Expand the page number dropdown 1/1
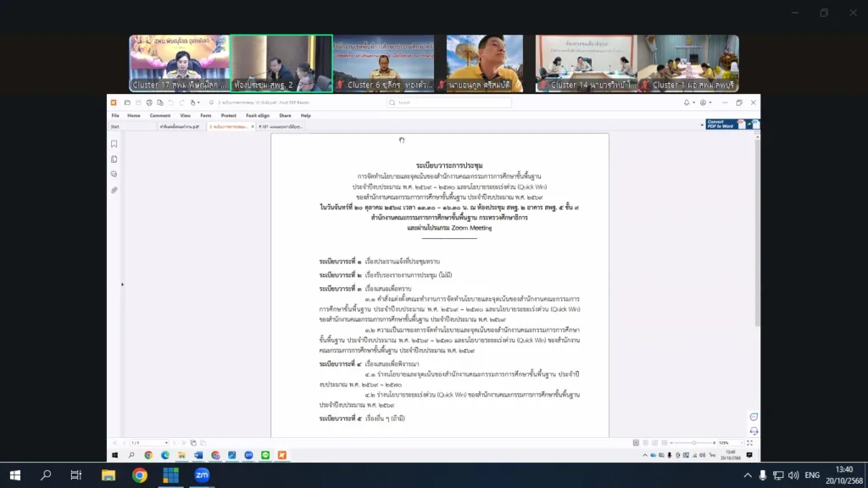 pos(149,442)
